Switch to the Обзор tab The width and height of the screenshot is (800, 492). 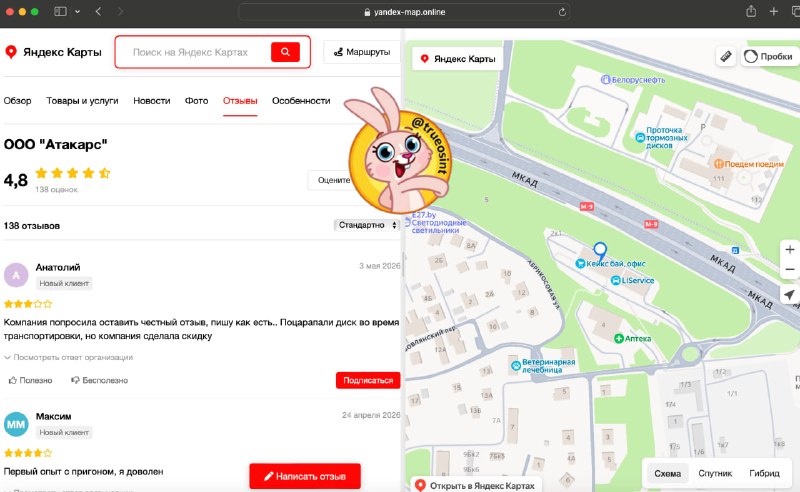(x=17, y=101)
